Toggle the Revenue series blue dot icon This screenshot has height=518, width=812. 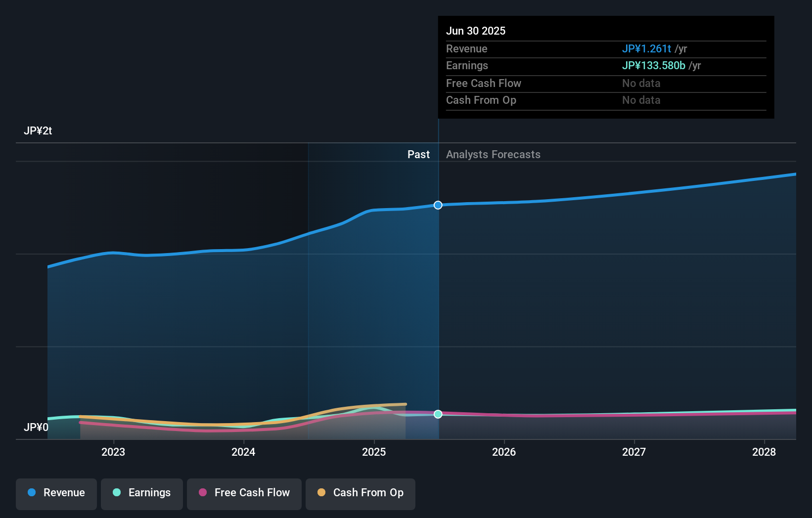coord(32,493)
